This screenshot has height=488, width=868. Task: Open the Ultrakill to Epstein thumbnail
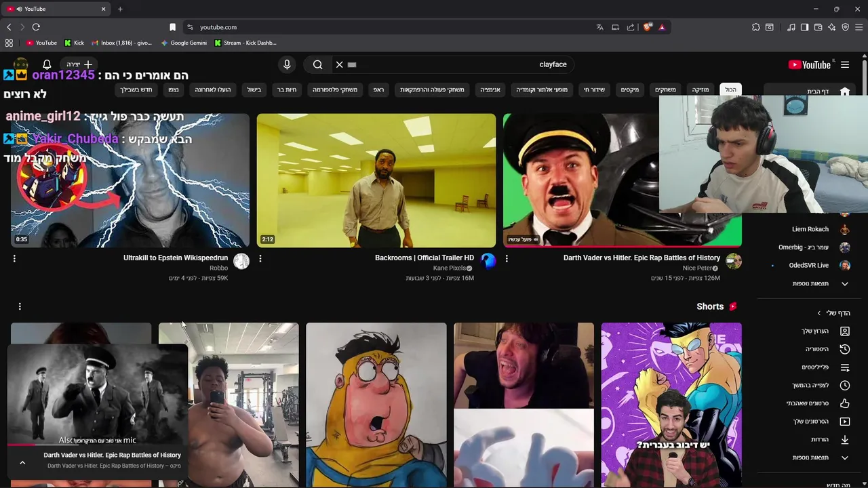click(x=130, y=180)
